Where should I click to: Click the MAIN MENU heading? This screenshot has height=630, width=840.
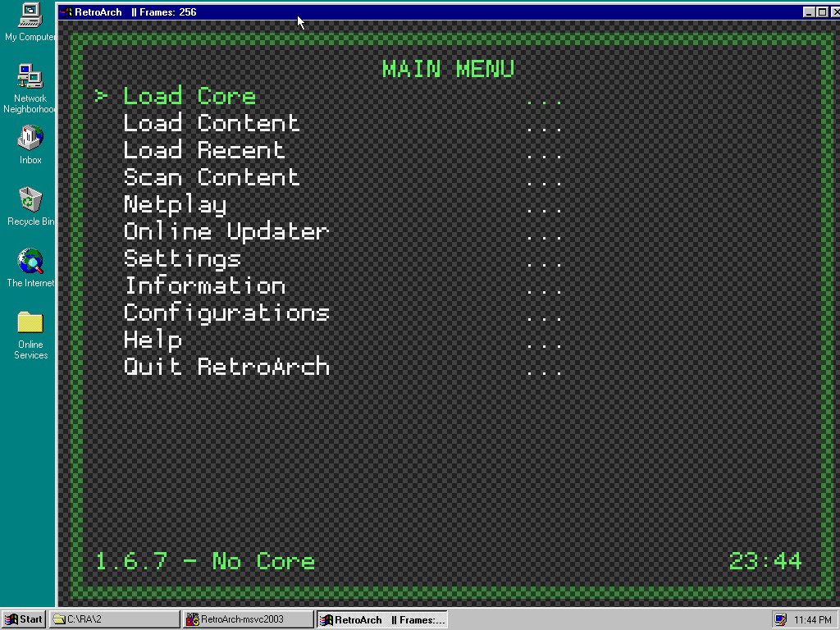[448, 69]
